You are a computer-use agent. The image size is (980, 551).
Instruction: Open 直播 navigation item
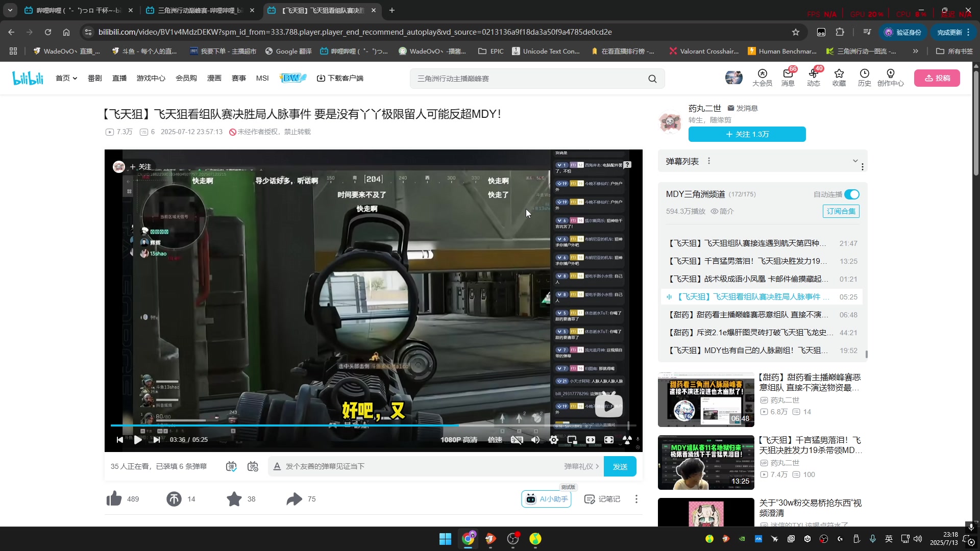pos(119,78)
